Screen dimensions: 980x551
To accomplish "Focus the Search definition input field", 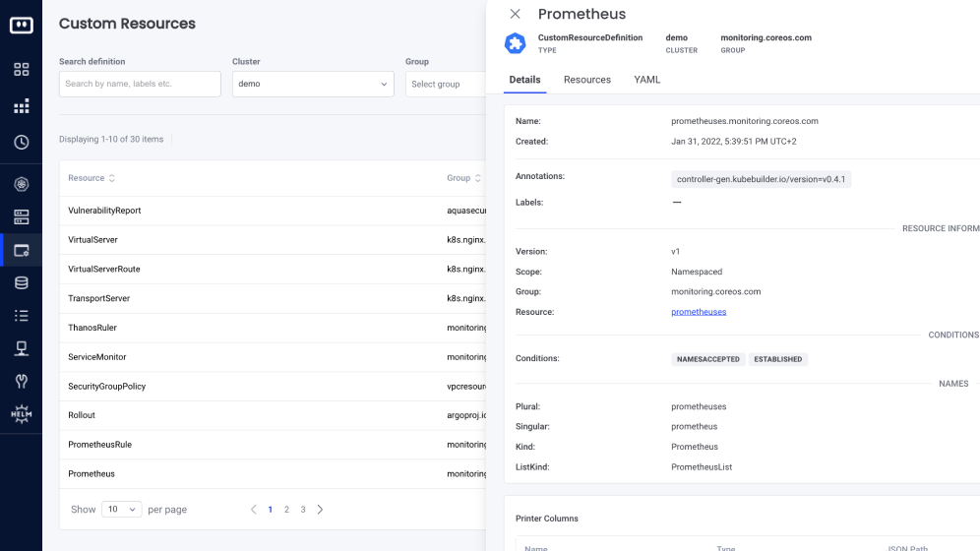I will coord(140,84).
